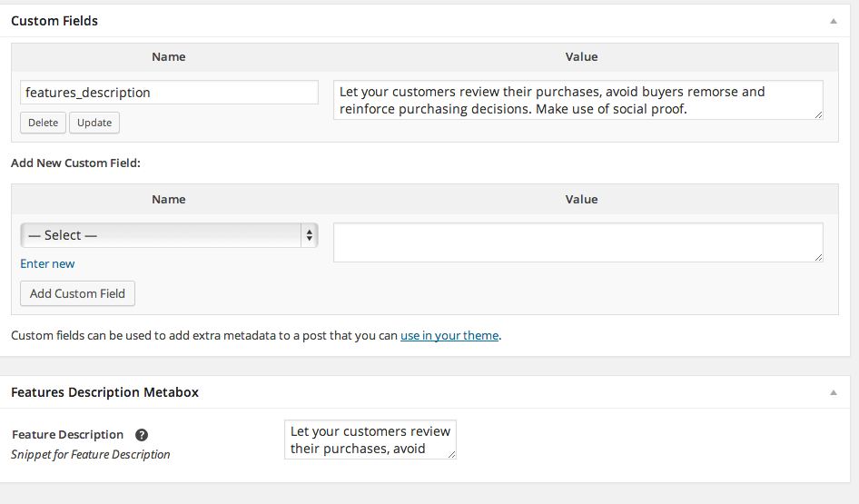Open the — Select — name dropdown
The image size is (859, 504).
tap(169, 235)
